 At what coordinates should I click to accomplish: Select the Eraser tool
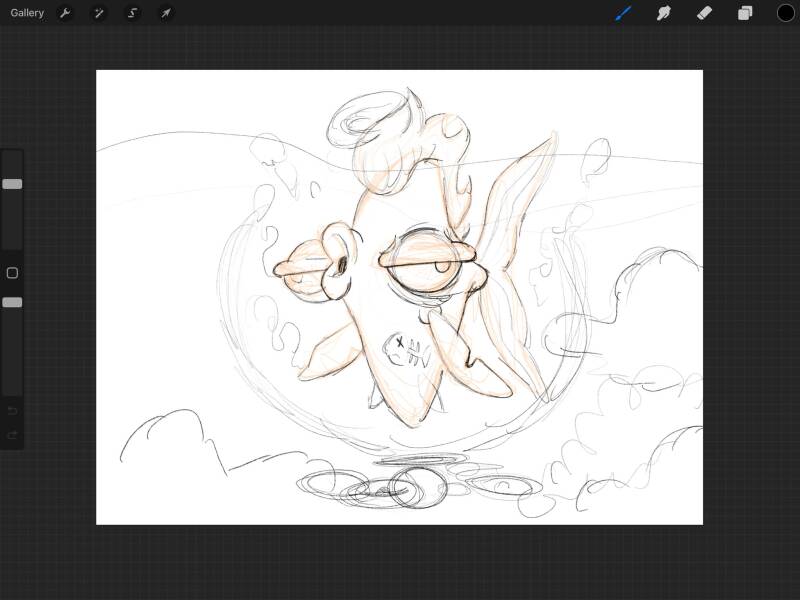tap(705, 13)
